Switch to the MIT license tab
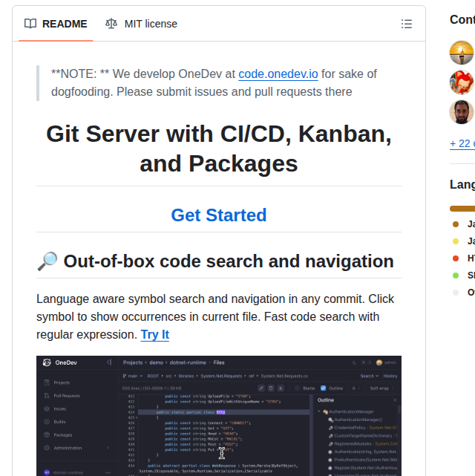This screenshot has width=475, height=476. pyautogui.click(x=141, y=24)
